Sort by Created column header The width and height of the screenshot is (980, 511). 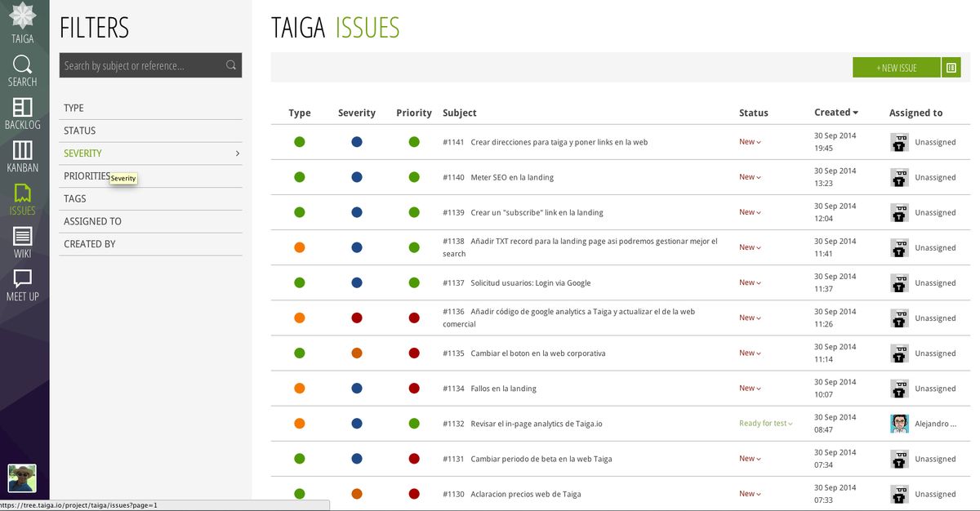(835, 113)
